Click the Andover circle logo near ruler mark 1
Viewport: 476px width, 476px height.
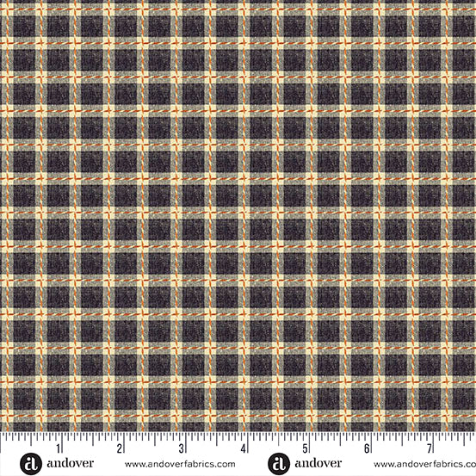click(x=31, y=464)
